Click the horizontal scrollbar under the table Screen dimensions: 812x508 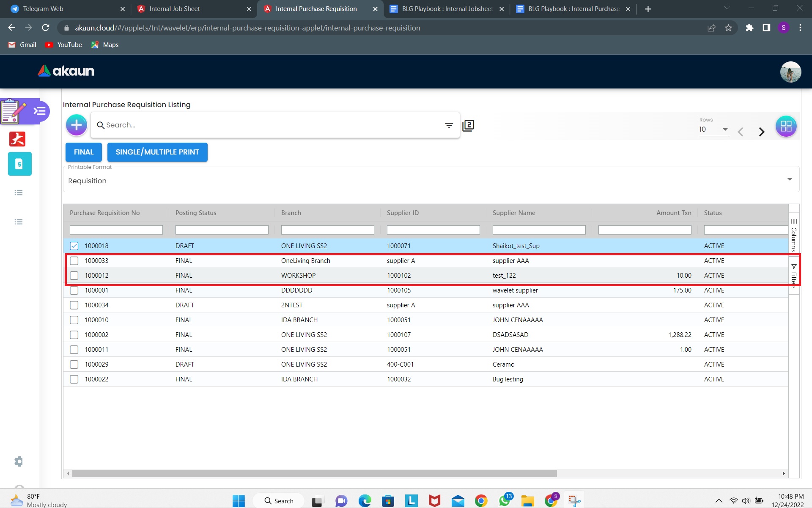[314, 473]
